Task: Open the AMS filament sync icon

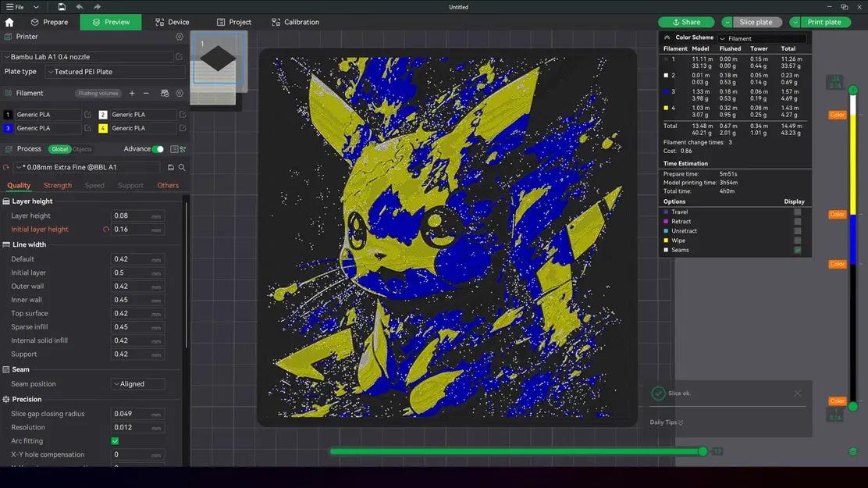Action: click(x=165, y=93)
